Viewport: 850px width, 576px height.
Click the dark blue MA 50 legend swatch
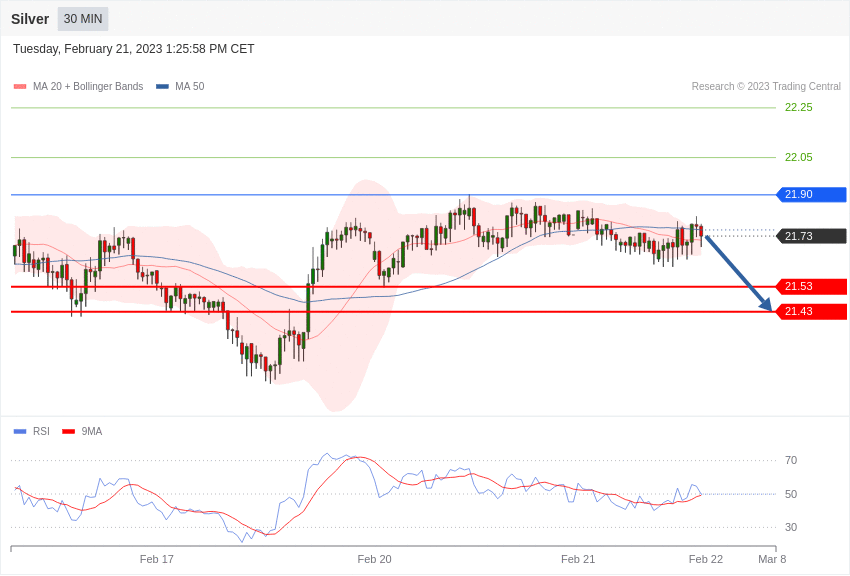click(x=162, y=86)
